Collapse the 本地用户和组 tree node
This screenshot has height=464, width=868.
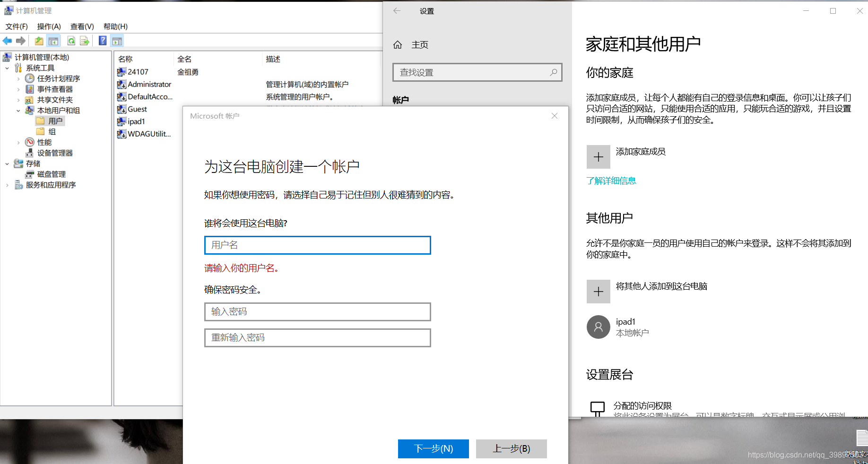coord(18,111)
